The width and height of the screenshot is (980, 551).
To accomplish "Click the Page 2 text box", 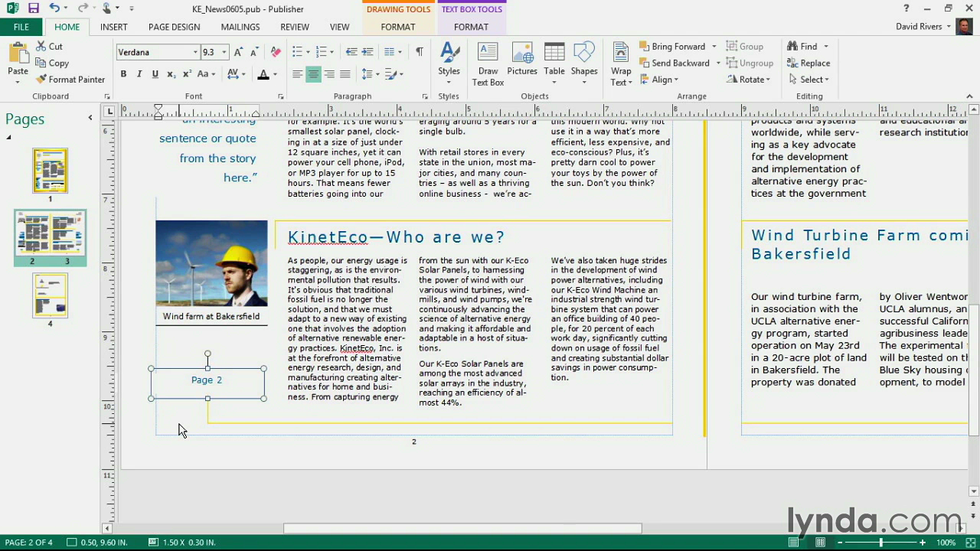I will (207, 383).
